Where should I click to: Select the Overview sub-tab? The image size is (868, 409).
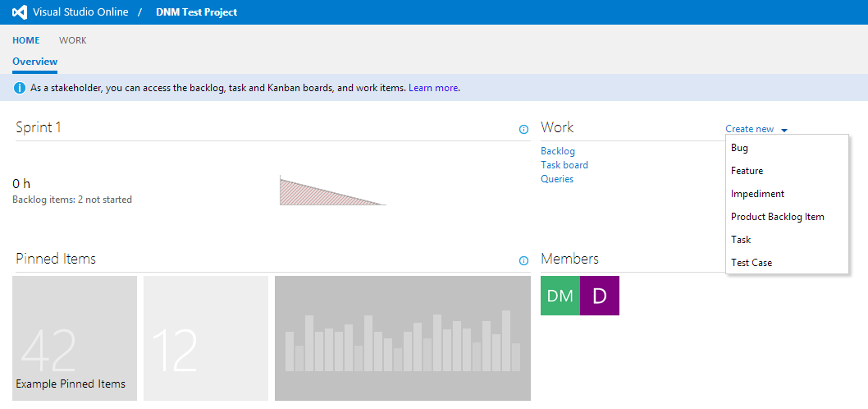35,62
